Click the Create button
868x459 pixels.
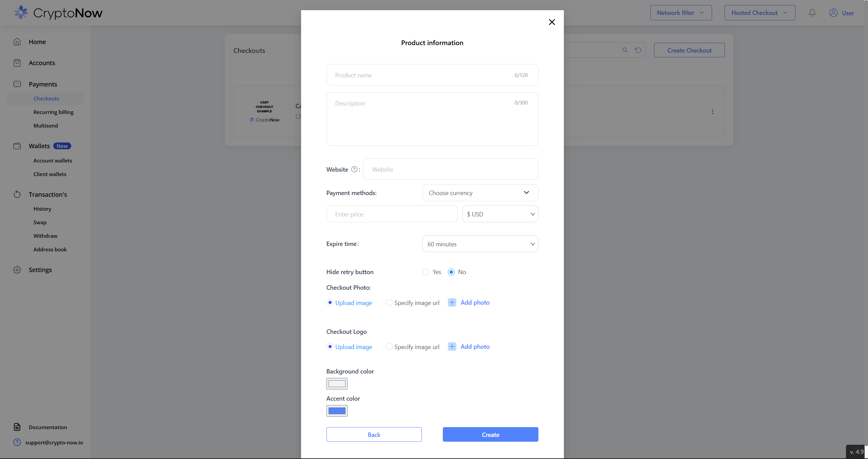tap(490, 434)
